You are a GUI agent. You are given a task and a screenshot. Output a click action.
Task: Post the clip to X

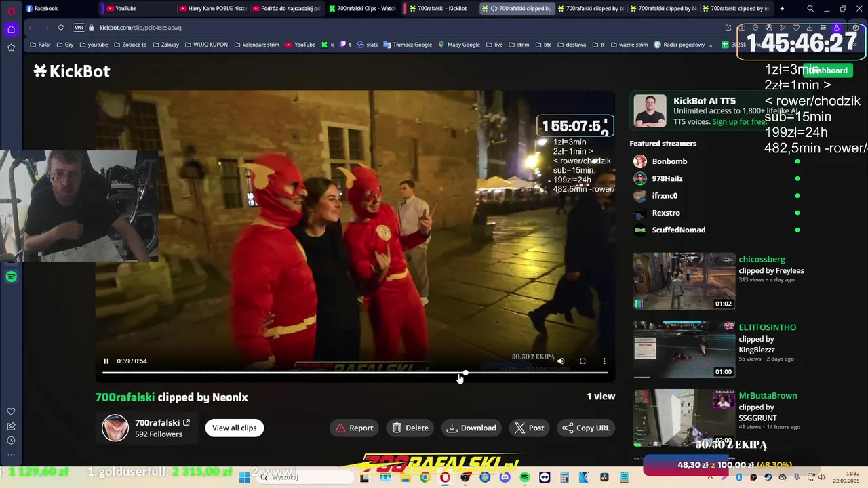pos(529,428)
